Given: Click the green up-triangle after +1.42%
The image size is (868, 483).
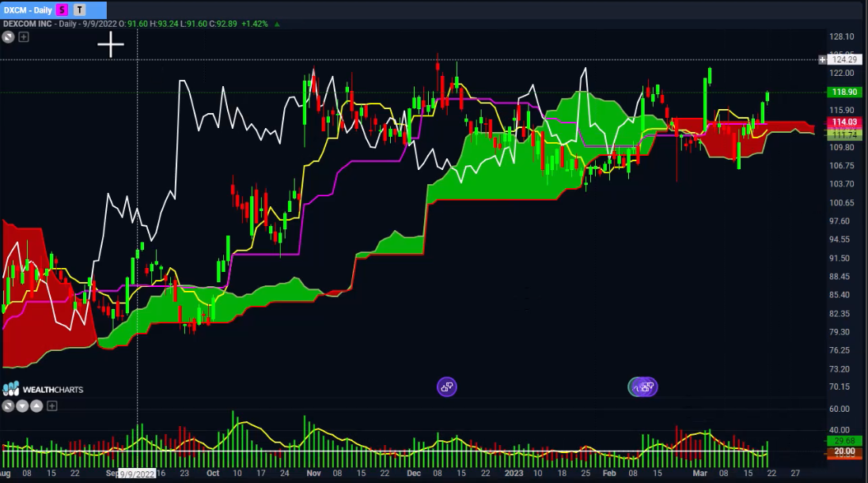Looking at the screenshot, I should (x=277, y=24).
